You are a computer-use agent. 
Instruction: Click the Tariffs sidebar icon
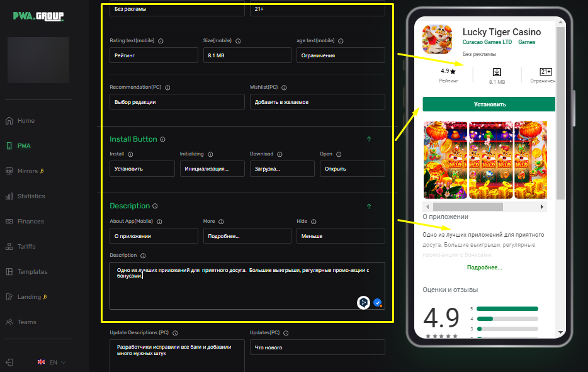pos(9,246)
